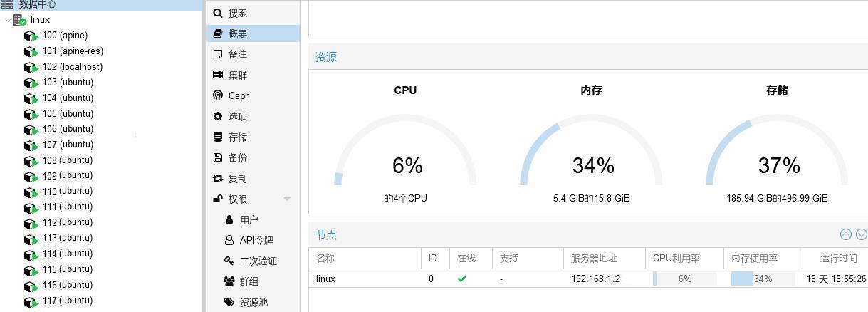
Task: Click the API令牌 token icon
Action: tap(229, 240)
